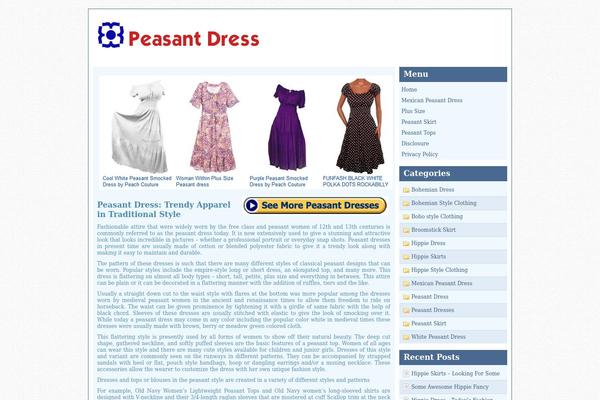
Task: Open the floral plus size dress image
Action: (214, 127)
